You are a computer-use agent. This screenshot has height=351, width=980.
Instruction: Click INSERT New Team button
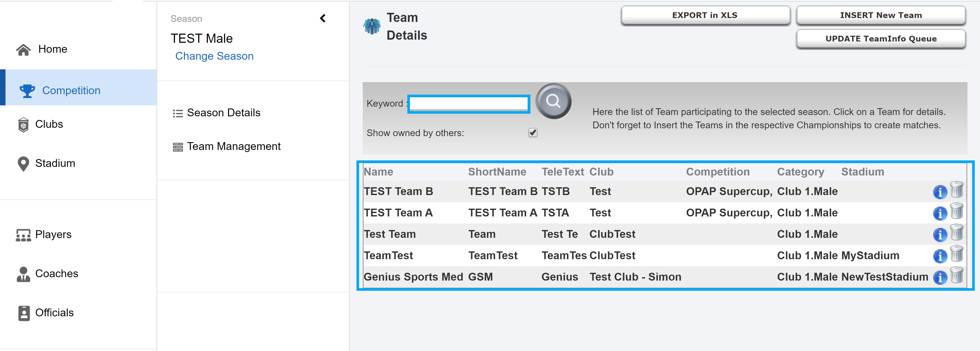pos(881,15)
